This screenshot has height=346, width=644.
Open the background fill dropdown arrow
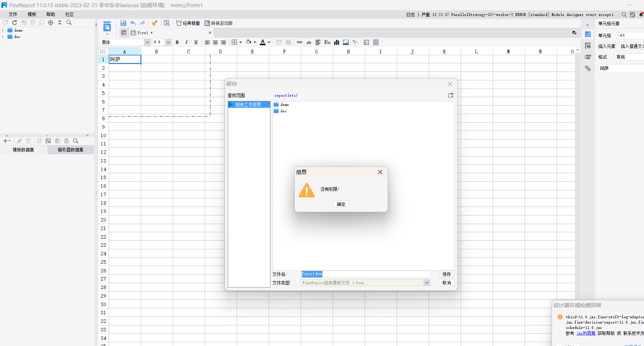[255, 42]
